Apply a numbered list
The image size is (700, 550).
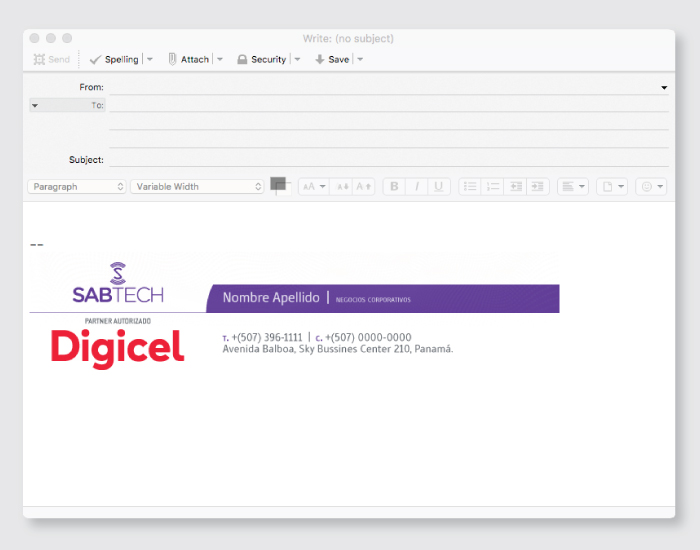[492, 187]
